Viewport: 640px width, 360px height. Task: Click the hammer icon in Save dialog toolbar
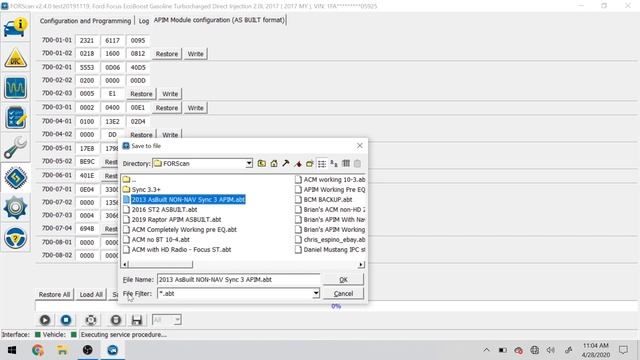click(286, 164)
